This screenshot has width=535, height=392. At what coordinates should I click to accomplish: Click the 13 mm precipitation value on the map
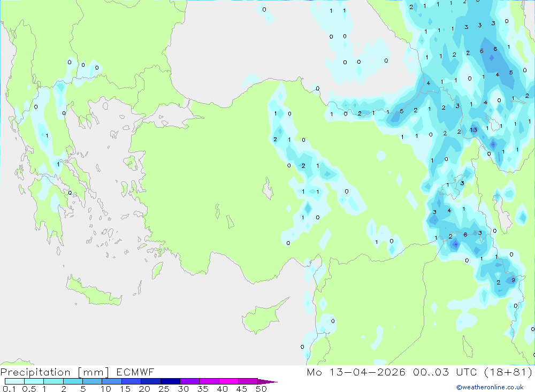pyautogui.click(x=473, y=129)
